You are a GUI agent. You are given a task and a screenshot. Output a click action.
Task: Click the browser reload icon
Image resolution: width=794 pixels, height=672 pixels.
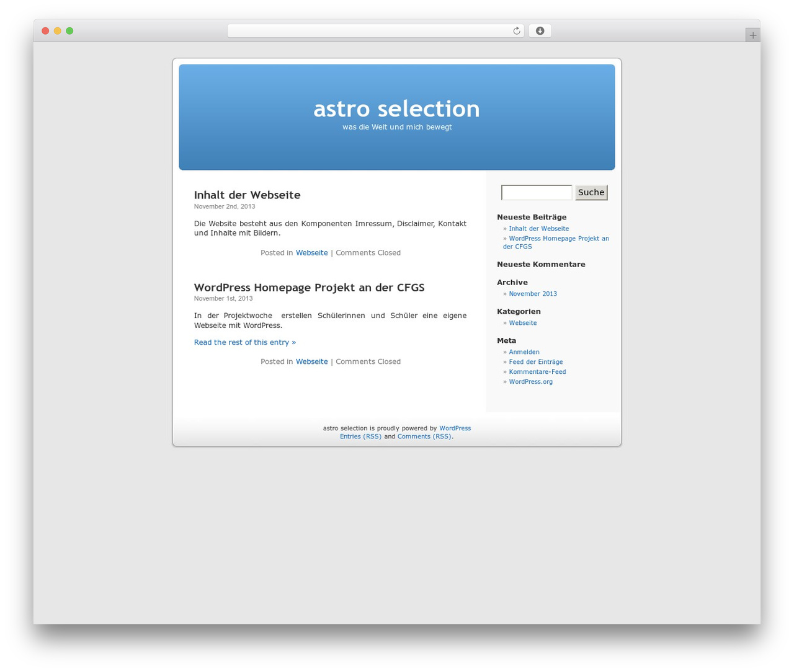pos(516,31)
